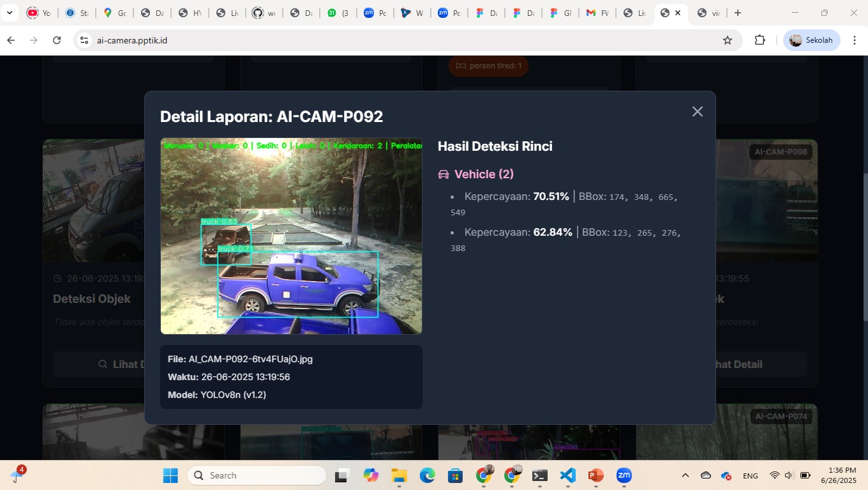The width and height of the screenshot is (868, 490).
Task: Open Visual Studio Code from the taskbar
Action: [x=568, y=475]
